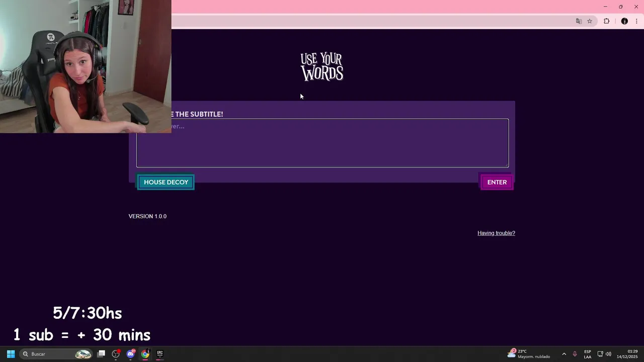Click the Use Your Words logo

(x=322, y=66)
